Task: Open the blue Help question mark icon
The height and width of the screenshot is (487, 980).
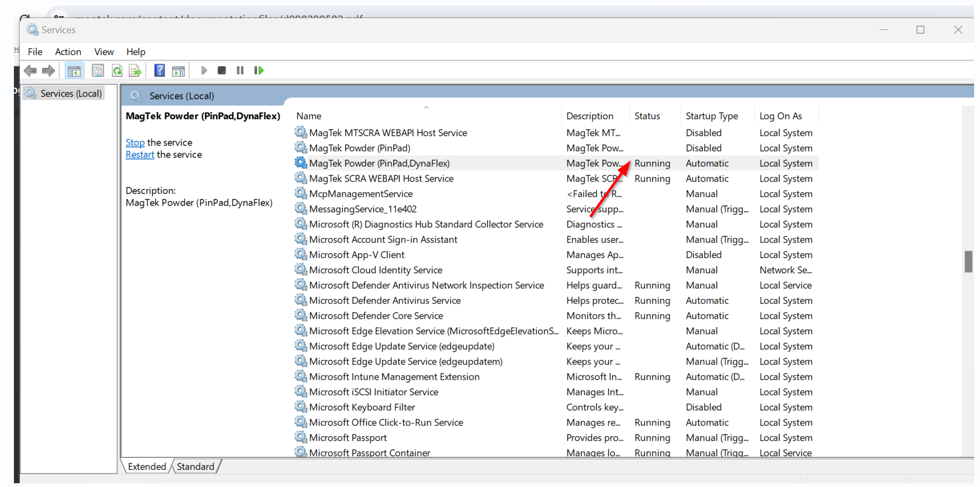Action: tap(159, 71)
